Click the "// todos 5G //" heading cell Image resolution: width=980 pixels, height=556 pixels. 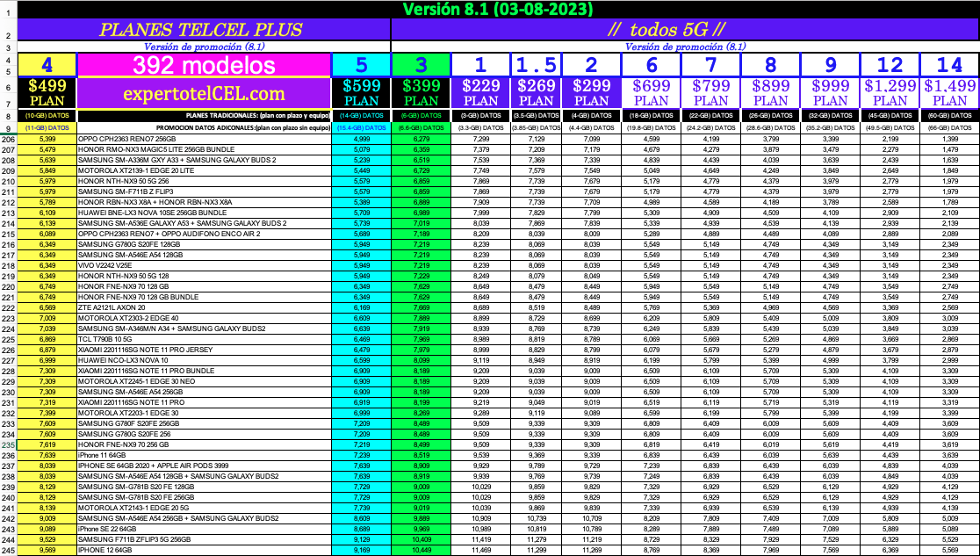[x=685, y=29]
